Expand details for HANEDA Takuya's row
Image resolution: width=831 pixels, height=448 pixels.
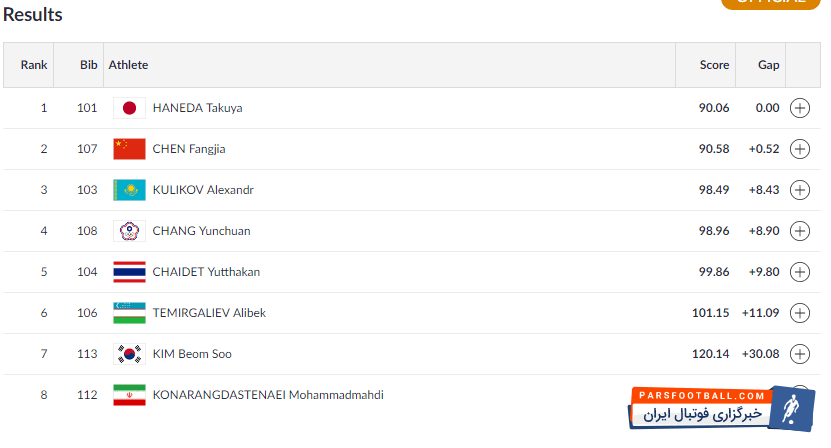point(800,108)
